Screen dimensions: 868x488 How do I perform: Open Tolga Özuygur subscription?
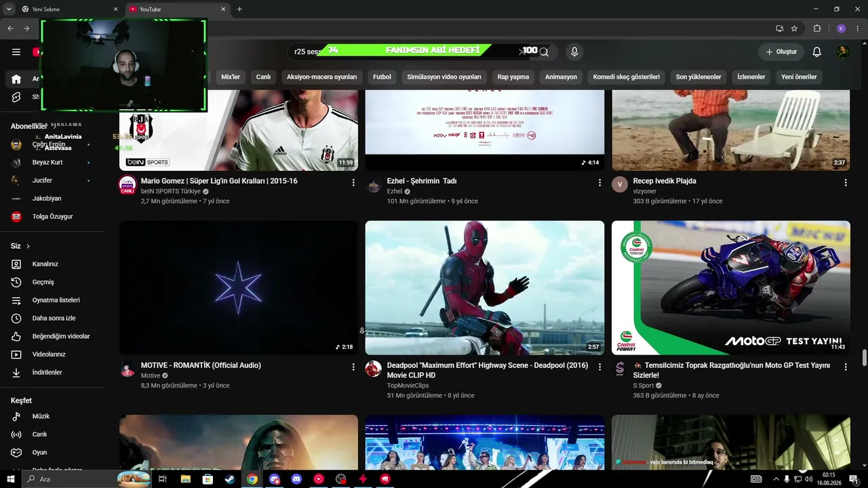pyautogui.click(x=52, y=217)
